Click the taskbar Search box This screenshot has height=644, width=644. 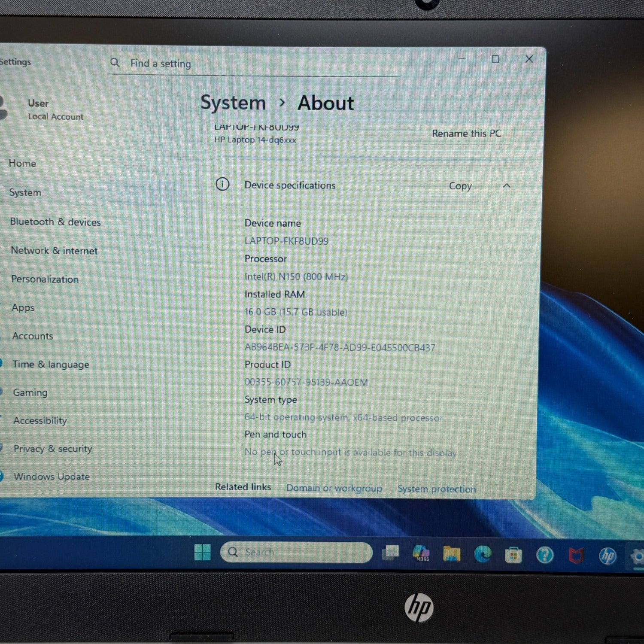click(x=296, y=552)
